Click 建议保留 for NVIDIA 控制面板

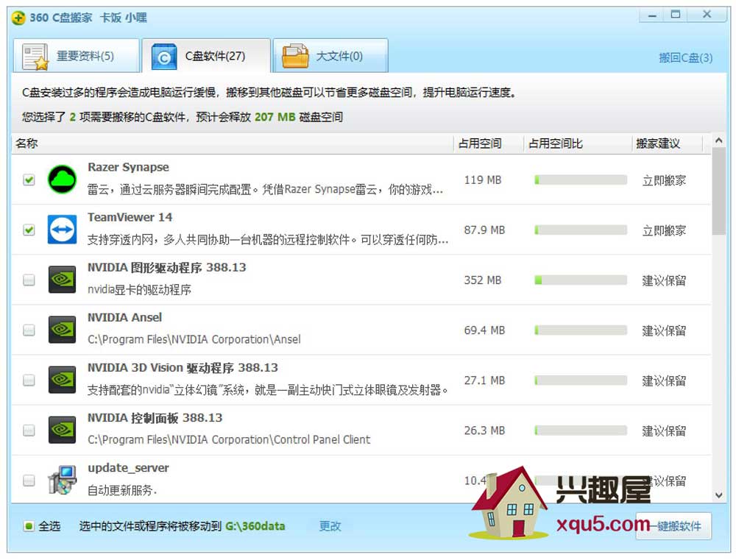click(x=664, y=431)
